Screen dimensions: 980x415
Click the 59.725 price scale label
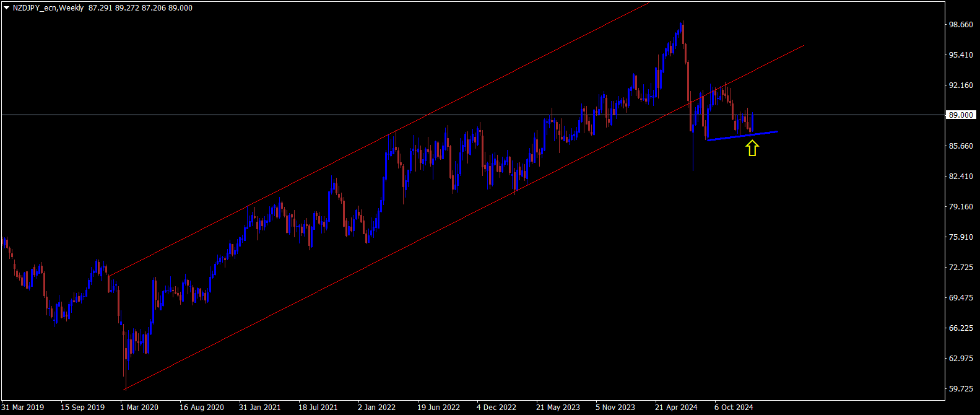[x=961, y=389]
